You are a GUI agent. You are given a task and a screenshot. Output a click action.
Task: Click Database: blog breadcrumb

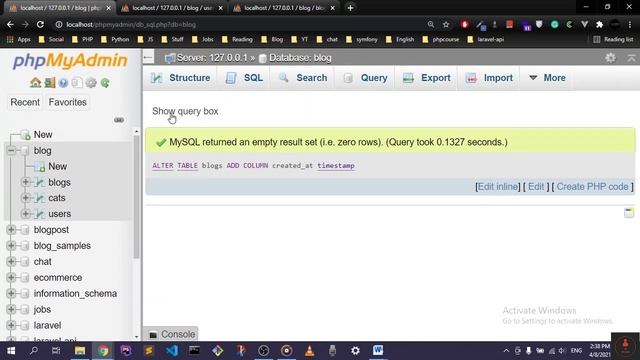(300, 58)
